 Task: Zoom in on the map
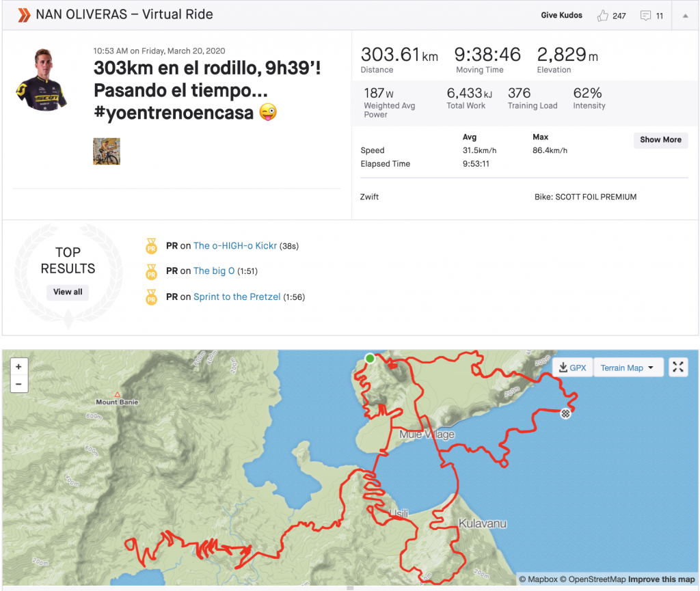(x=18, y=367)
